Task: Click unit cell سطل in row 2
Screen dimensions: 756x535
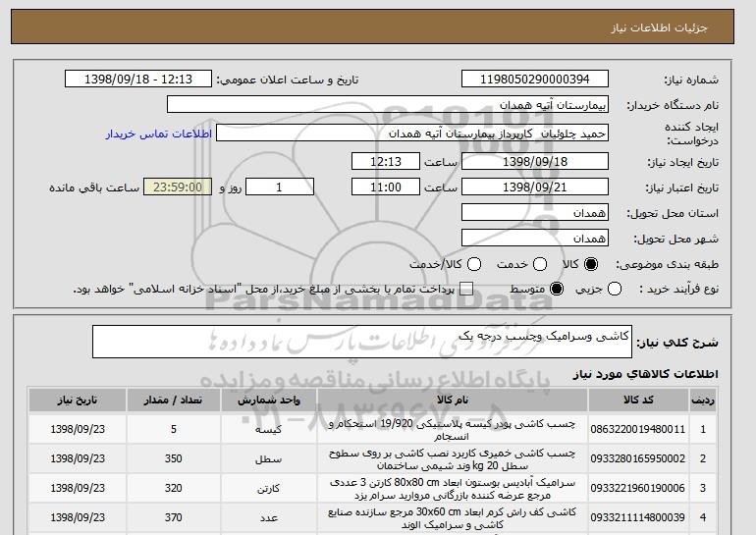Action: (x=268, y=458)
